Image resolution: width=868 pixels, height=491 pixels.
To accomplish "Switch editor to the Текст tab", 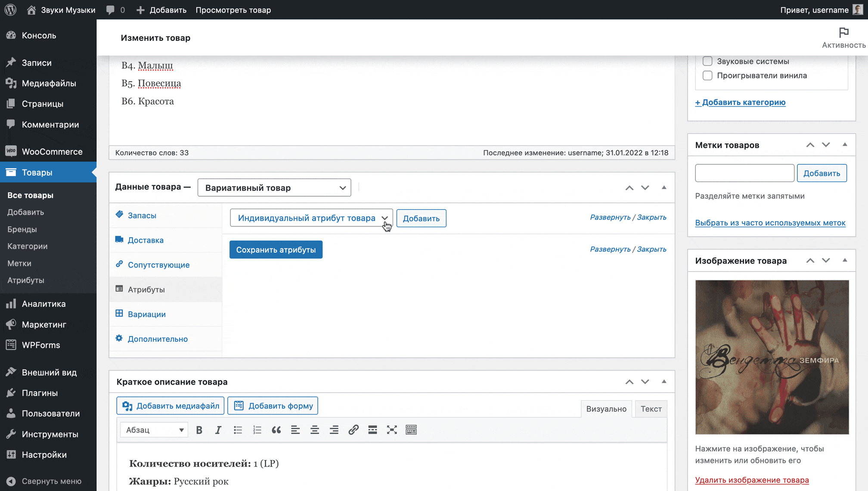I will click(x=651, y=409).
